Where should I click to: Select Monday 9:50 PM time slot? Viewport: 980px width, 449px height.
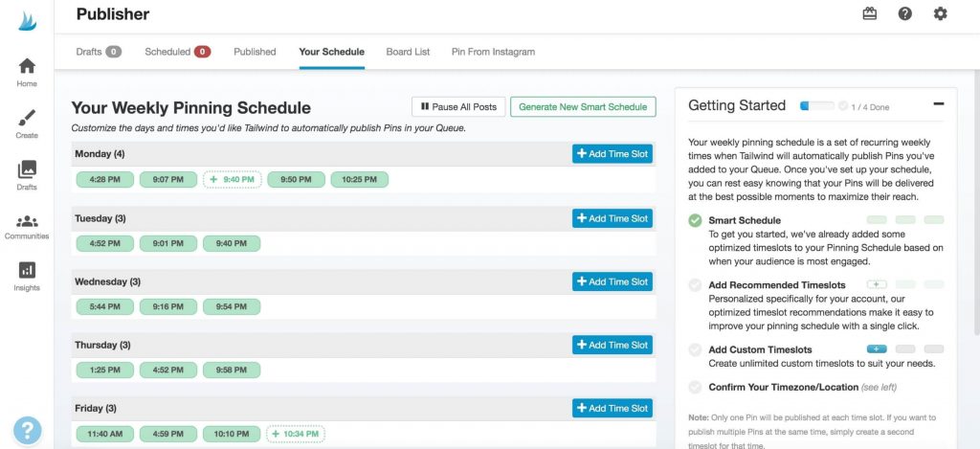click(297, 179)
